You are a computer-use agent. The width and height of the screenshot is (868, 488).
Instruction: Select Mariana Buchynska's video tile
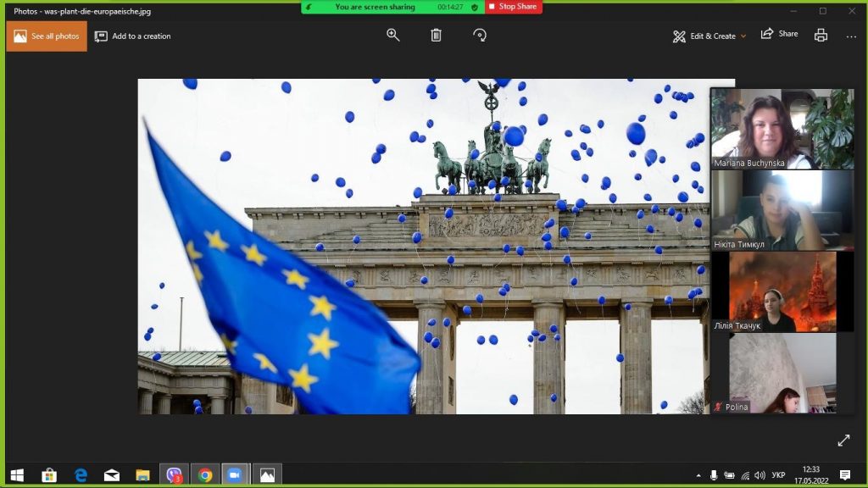782,129
